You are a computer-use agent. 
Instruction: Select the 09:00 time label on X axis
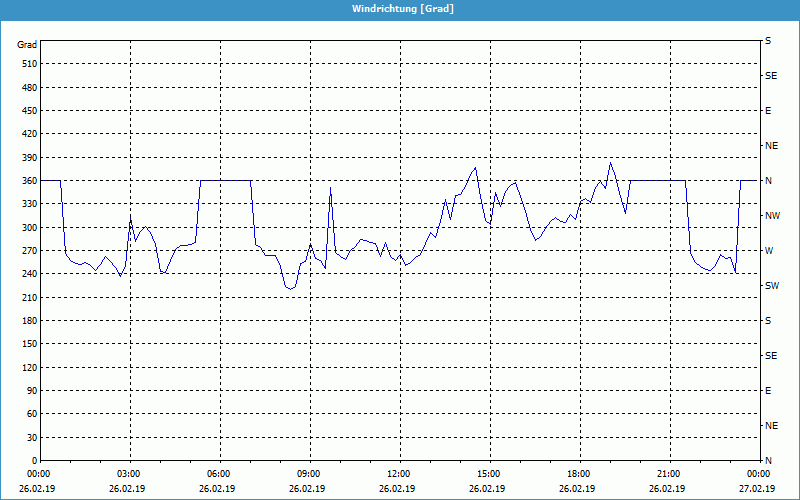(309, 474)
